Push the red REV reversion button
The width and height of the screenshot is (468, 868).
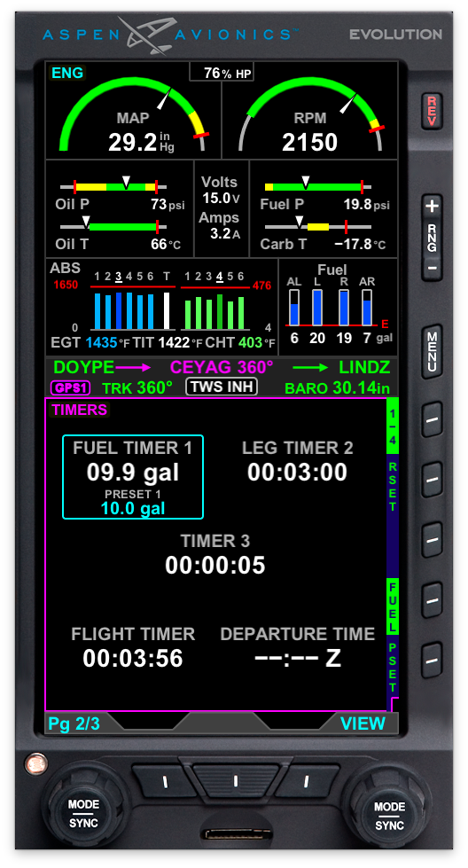pos(432,111)
